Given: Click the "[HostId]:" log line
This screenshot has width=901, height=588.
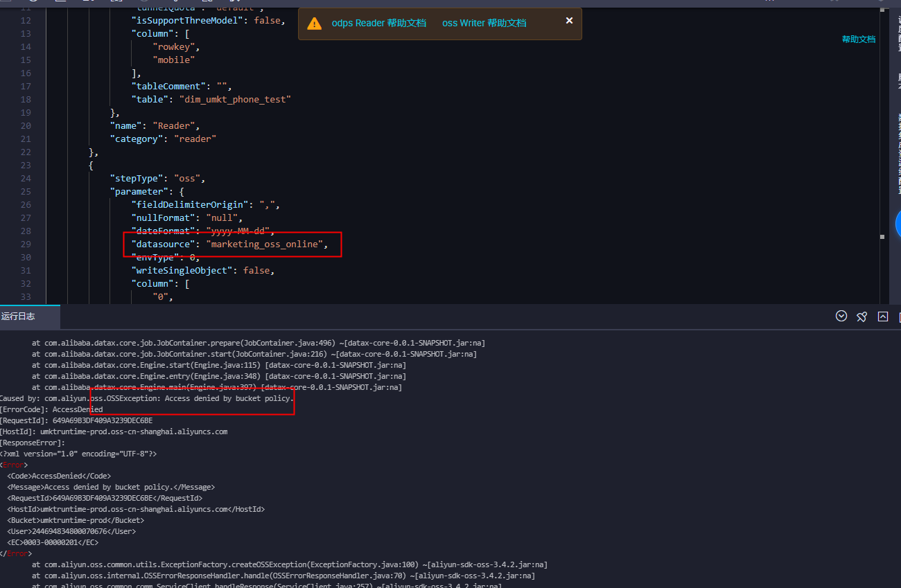Looking at the screenshot, I should click(114, 432).
